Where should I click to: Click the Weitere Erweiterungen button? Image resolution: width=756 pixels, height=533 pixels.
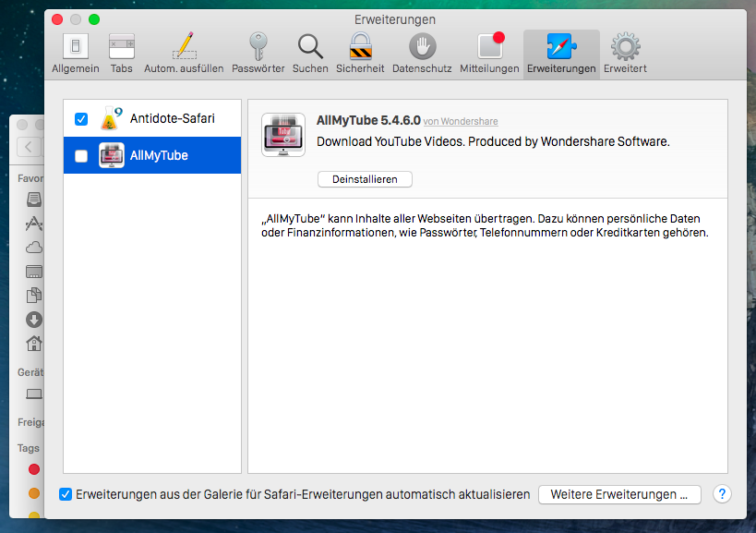tap(619, 494)
